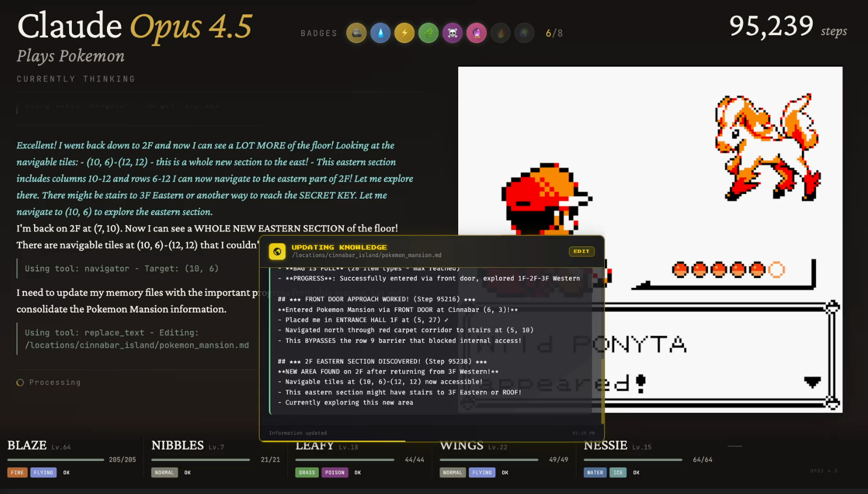Click the Processing status text
Viewport: 868px width, 494px height.
[55, 382]
